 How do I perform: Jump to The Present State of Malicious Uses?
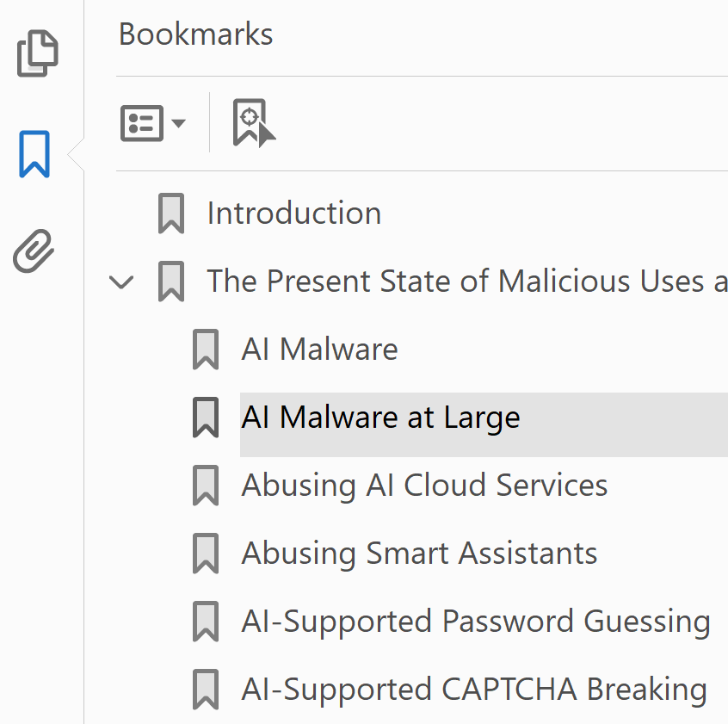(x=466, y=282)
